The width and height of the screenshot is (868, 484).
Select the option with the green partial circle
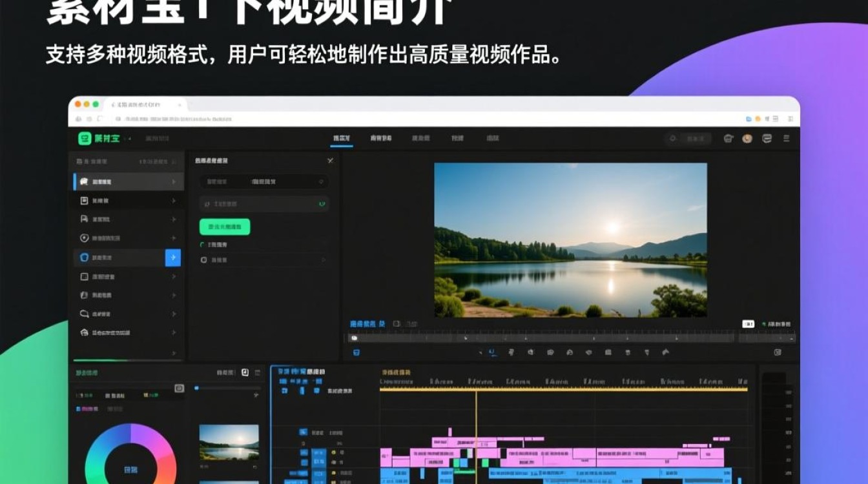(x=214, y=245)
